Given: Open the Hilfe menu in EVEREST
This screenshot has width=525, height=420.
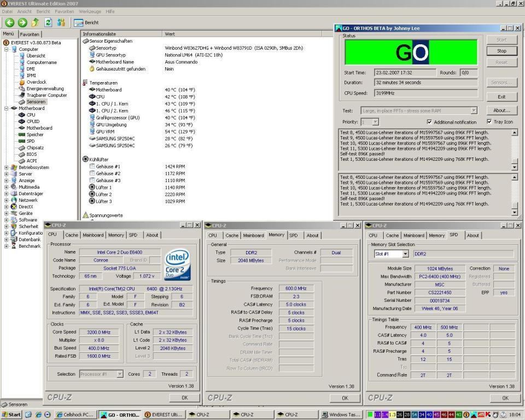Looking at the screenshot, I should click(110, 11).
